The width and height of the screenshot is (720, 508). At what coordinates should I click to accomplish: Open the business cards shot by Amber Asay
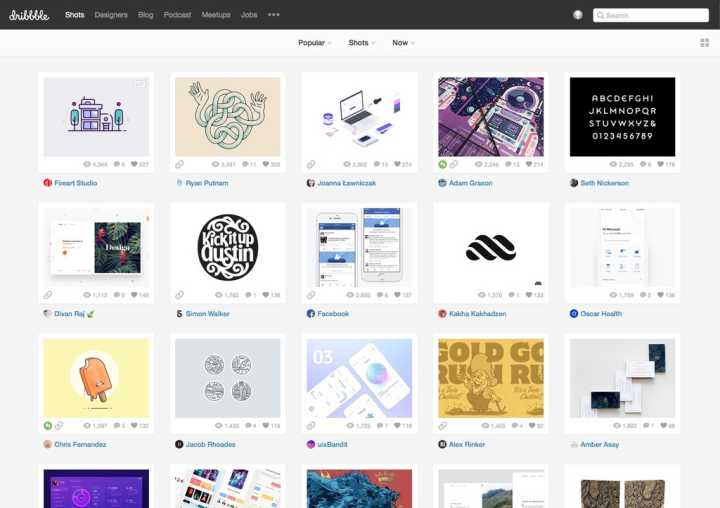pyautogui.click(x=622, y=378)
